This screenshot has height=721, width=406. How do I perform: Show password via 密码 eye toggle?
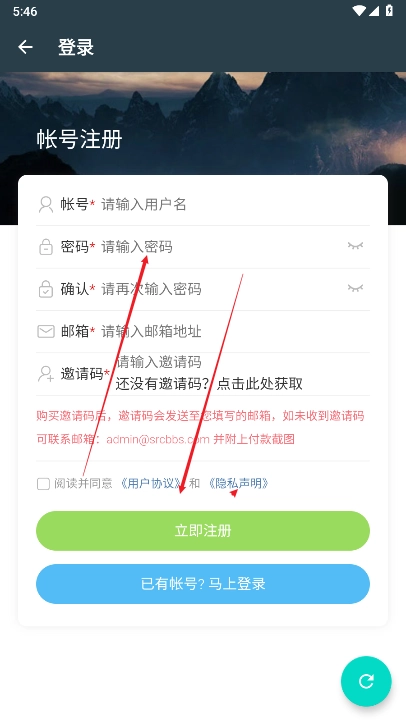355,246
